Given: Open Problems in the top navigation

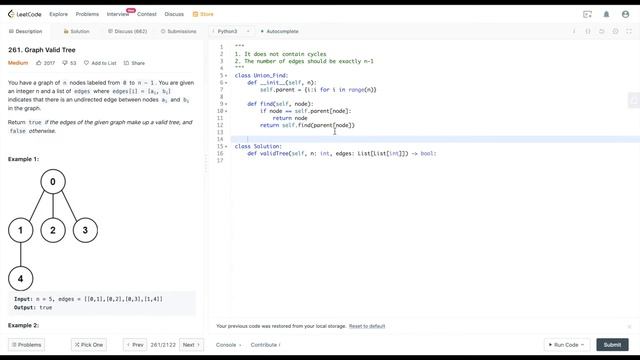Looking at the screenshot, I should 87,14.
